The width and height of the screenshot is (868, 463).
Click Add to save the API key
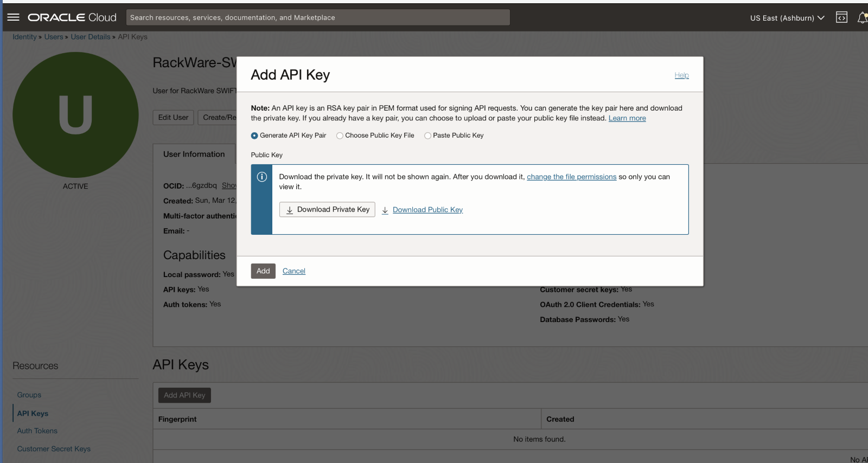pos(263,271)
